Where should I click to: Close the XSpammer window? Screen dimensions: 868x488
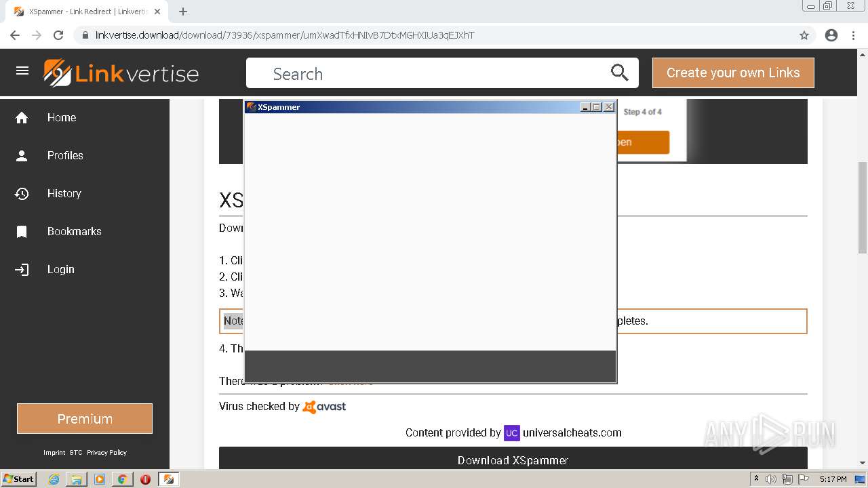pos(609,107)
